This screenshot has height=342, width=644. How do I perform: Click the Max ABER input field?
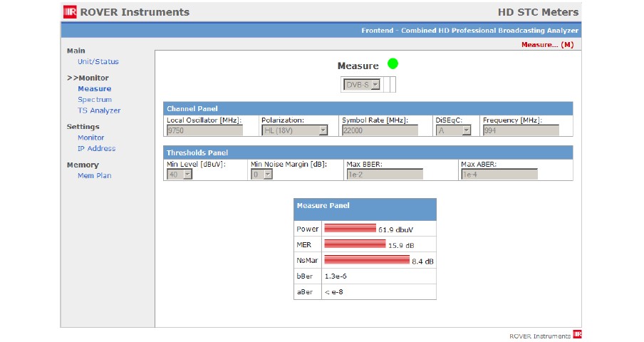(x=499, y=175)
